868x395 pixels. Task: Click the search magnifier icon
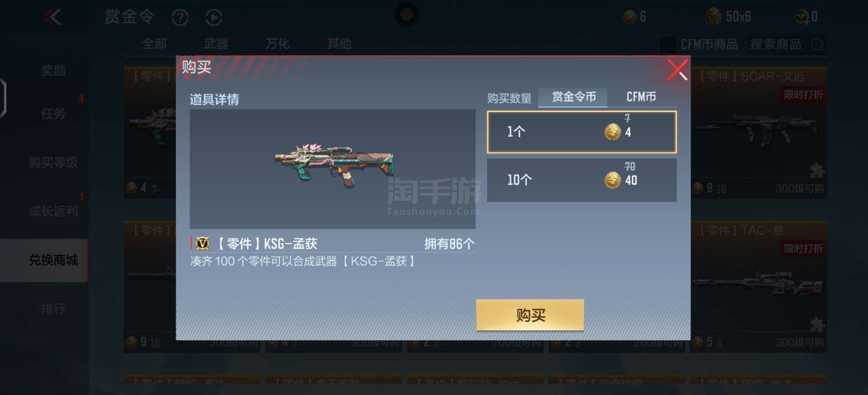(x=817, y=45)
